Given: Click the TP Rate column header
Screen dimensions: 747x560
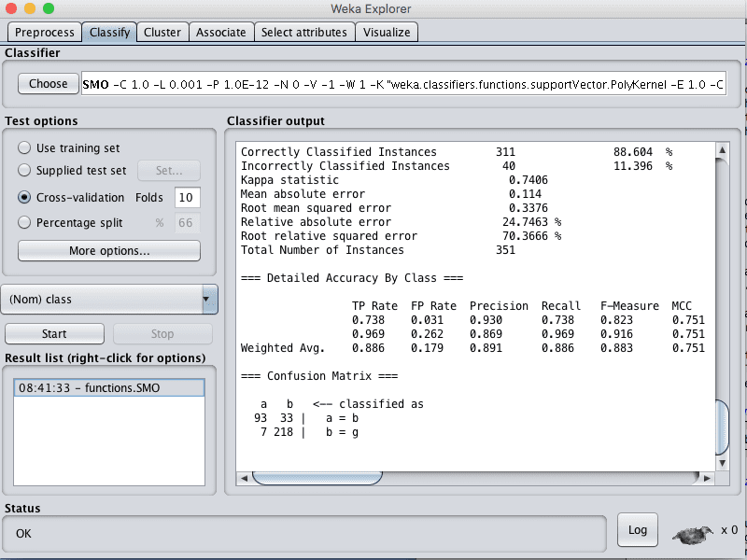Looking at the screenshot, I should click(x=375, y=306).
